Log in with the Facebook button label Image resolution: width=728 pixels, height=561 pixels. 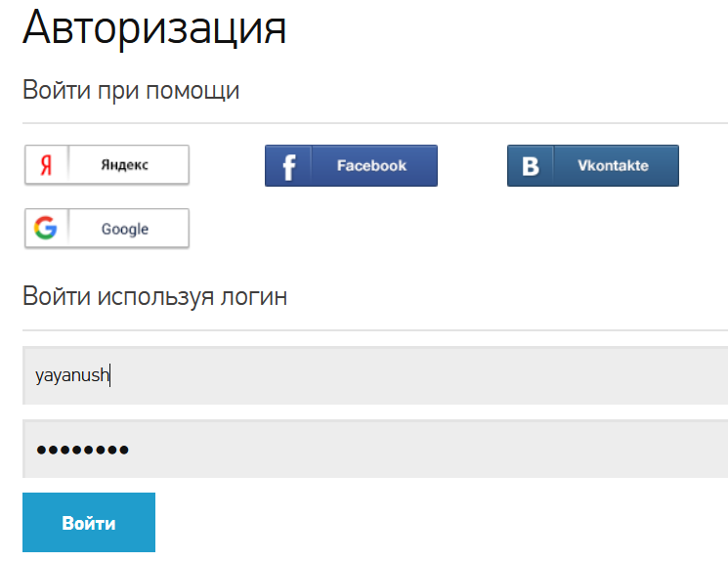(371, 165)
